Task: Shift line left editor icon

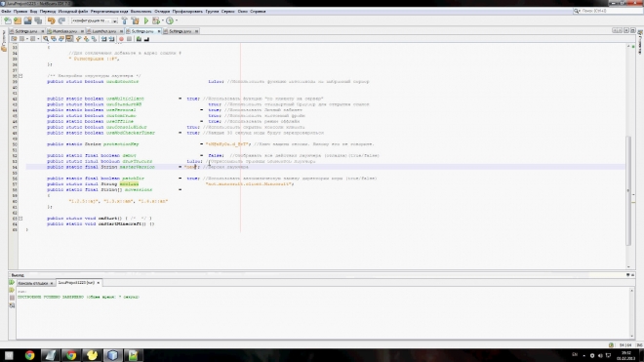Action: click(x=103, y=39)
